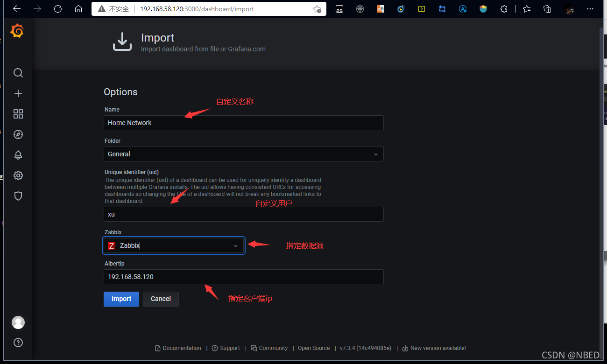Open browser collections icon

tap(548, 9)
